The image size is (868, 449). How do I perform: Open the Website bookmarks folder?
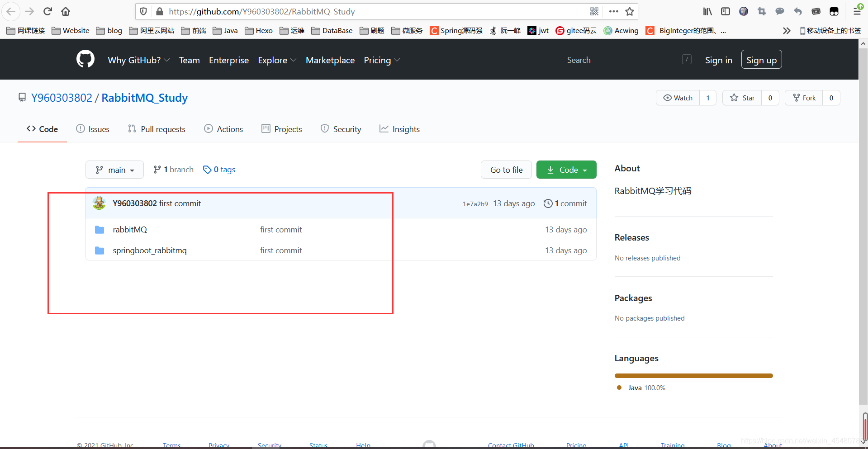coord(71,30)
